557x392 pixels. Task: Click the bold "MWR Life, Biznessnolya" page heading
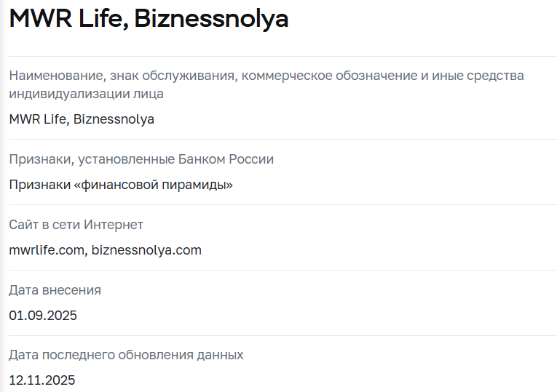tap(149, 20)
